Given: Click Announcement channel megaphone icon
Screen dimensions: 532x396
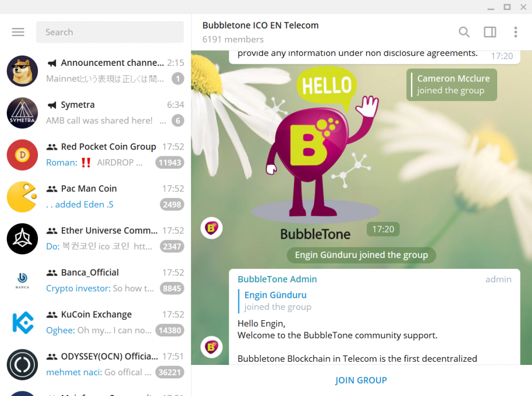Looking at the screenshot, I should [52, 63].
